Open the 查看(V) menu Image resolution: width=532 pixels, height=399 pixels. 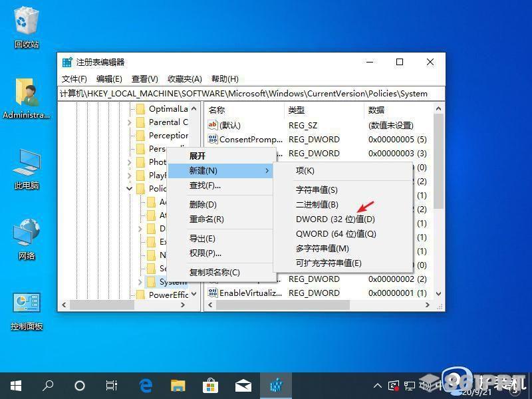(x=144, y=79)
